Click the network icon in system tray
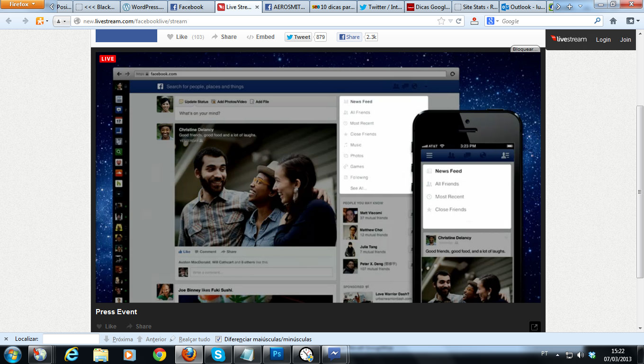The width and height of the screenshot is (644, 364). point(569,355)
